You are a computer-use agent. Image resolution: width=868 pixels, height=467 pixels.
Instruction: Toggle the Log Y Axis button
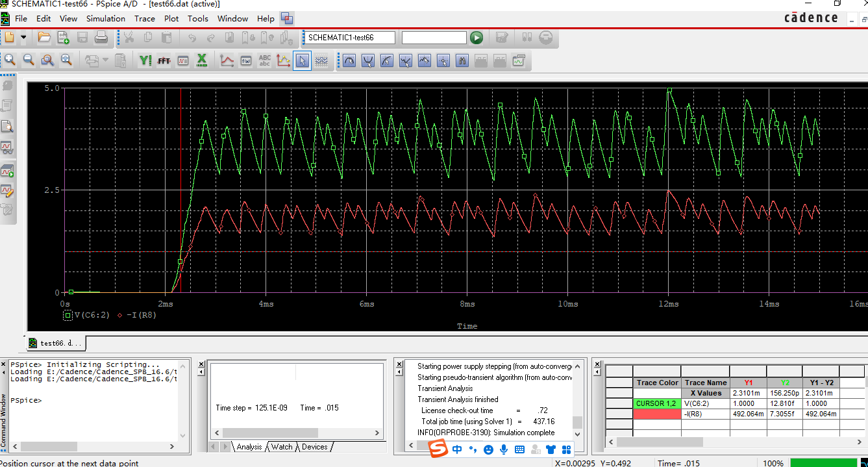pyautogui.click(x=145, y=60)
